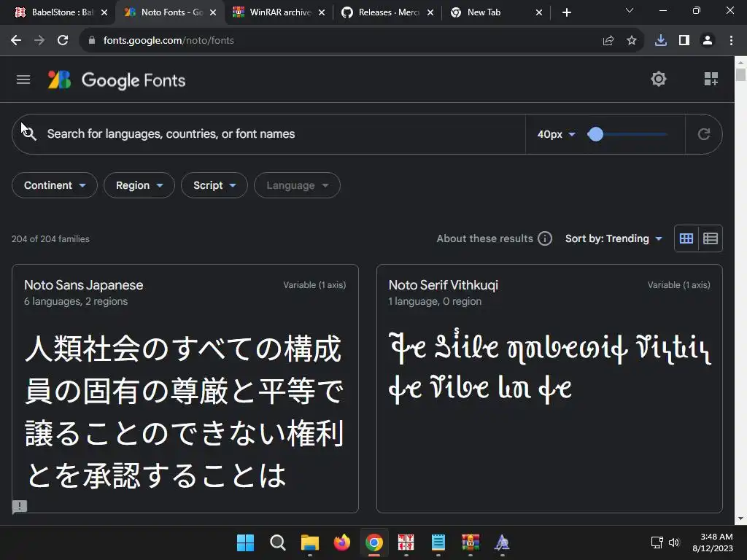Click the volume tray icon
The image size is (747, 560).
673,542
